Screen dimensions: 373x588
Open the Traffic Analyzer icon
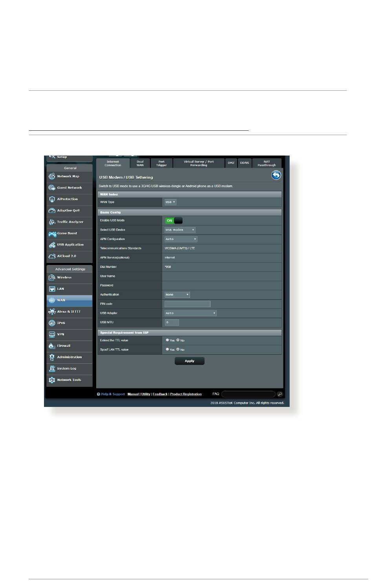(52, 222)
